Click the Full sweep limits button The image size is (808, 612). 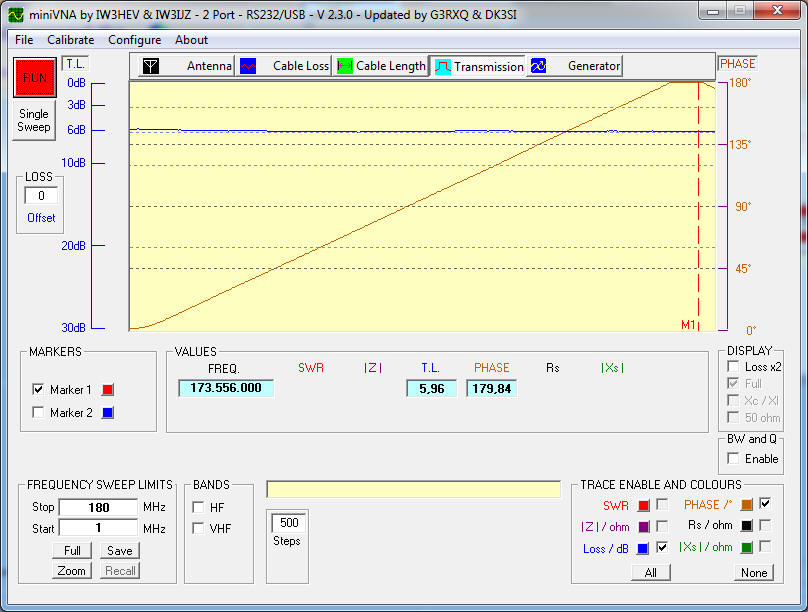pyautogui.click(x=72, y=551)
